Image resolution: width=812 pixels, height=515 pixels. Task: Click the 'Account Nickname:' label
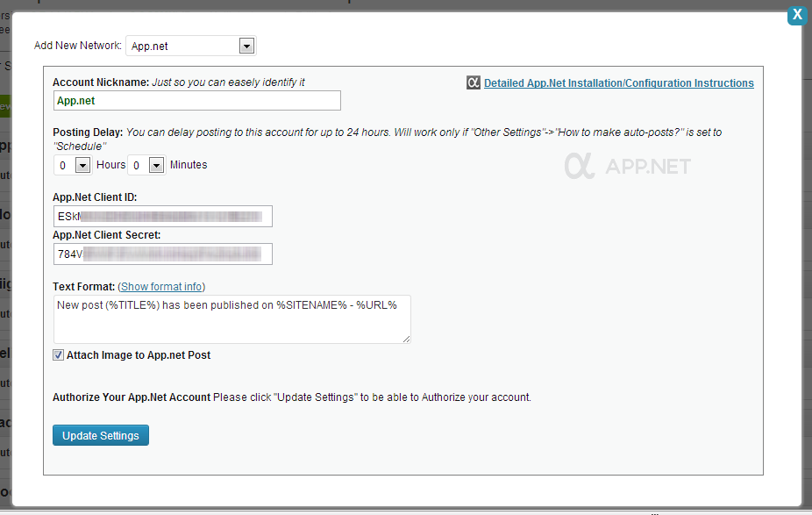tap(101, 82)
